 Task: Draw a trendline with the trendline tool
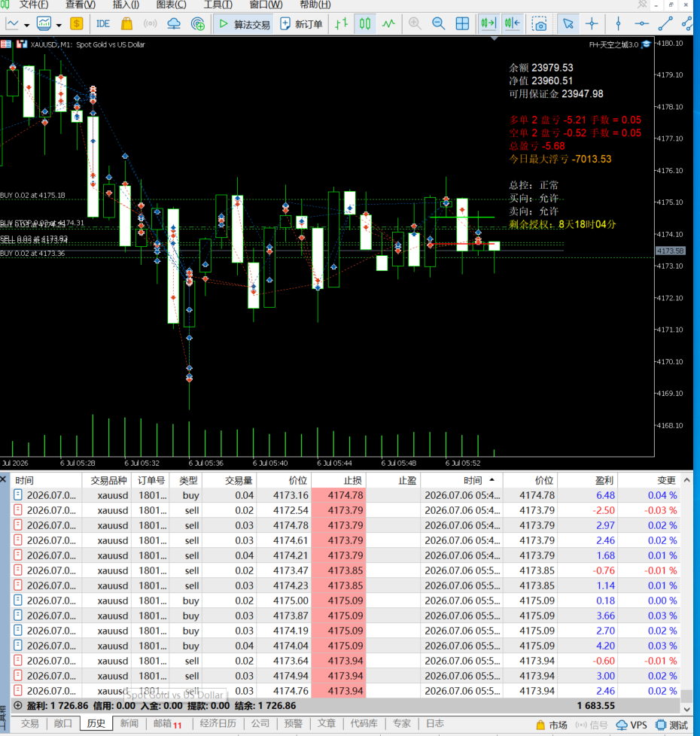[x=665, y=23]
